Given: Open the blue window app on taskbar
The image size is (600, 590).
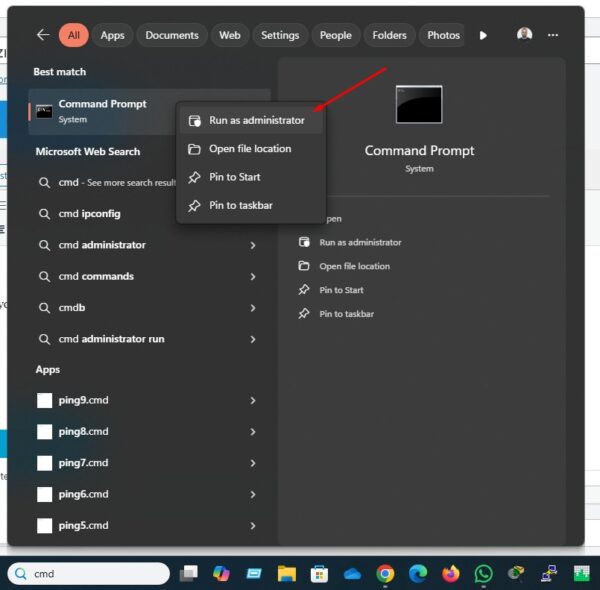Looking at the screenshot, I should point(254,574).
